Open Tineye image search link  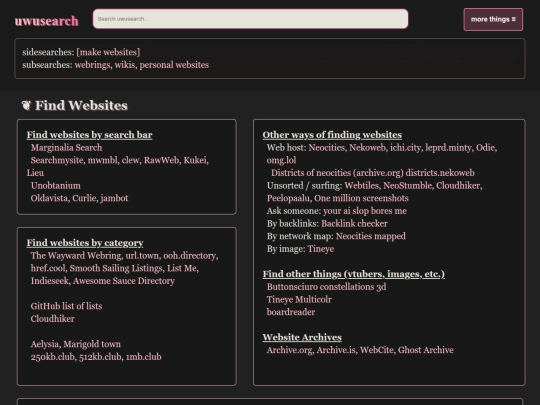tap(321, 249)
